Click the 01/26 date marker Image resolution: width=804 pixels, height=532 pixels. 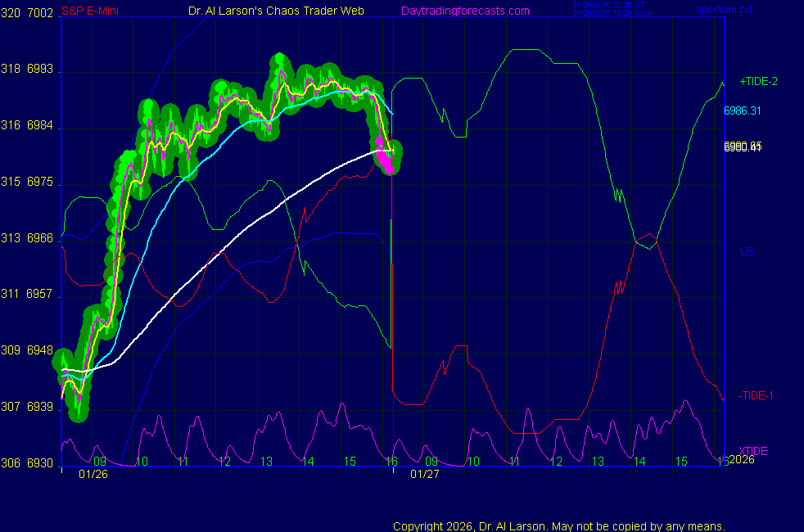coord(92,474)
